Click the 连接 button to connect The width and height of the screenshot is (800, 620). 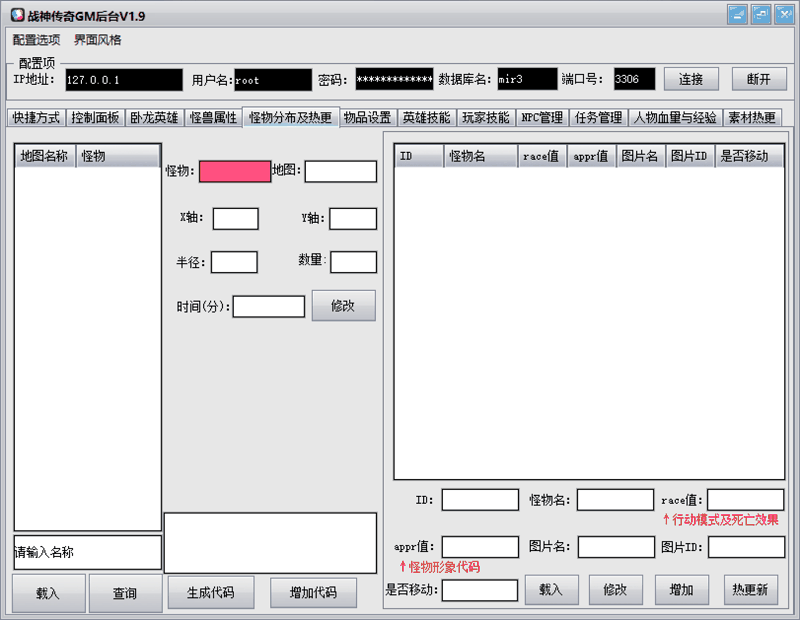pos(691,79)
